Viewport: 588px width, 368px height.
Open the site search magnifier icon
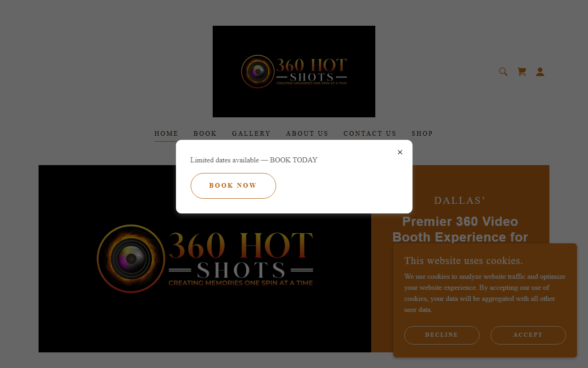pos(503,72)
